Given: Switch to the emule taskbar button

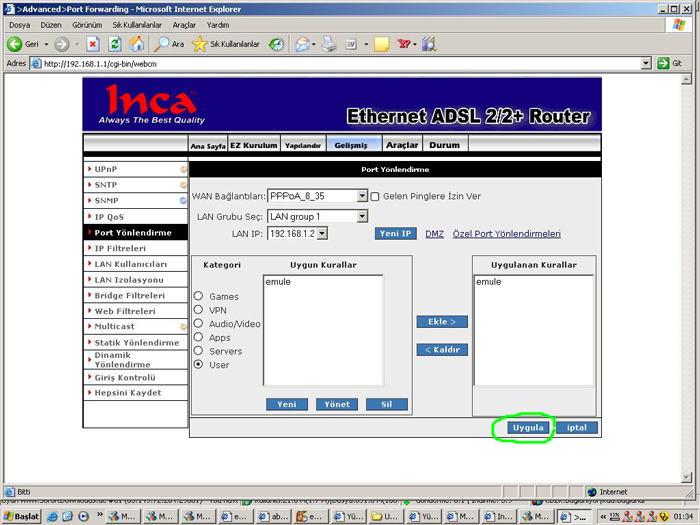Looking at the screenshot, I should click(311, 517).
